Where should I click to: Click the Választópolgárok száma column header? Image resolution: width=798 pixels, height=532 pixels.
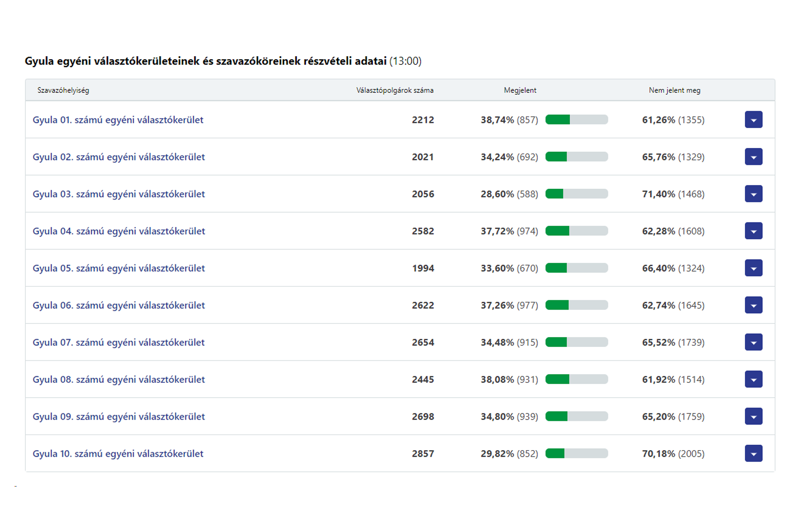point(394,90)
